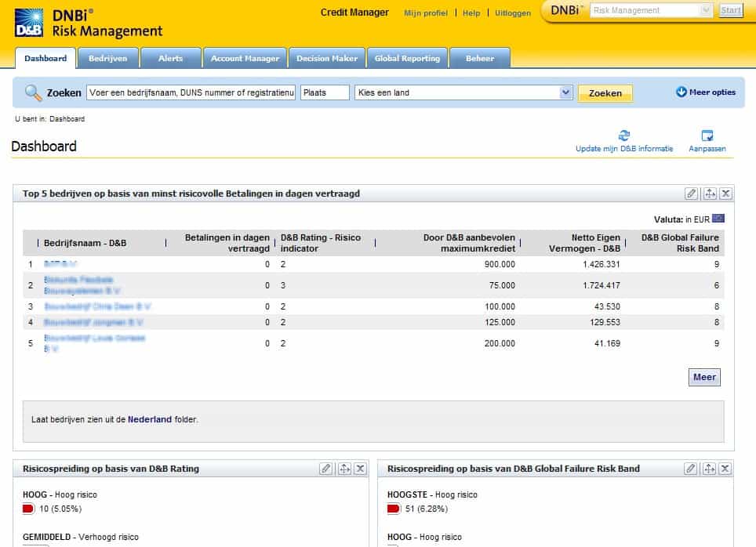Click EUR currency flag icon
The image size is (756, 547).
click(x=718, y=219)
